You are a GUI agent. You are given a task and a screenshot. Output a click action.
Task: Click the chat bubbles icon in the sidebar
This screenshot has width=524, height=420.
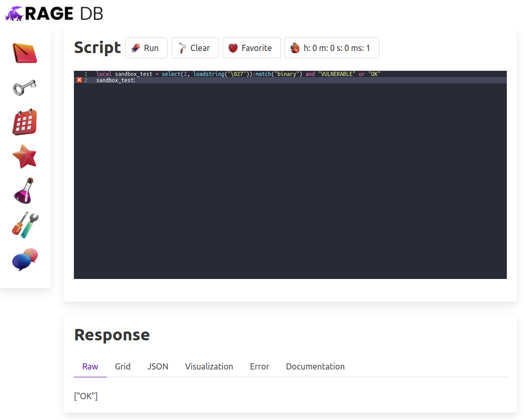[25, 260]
